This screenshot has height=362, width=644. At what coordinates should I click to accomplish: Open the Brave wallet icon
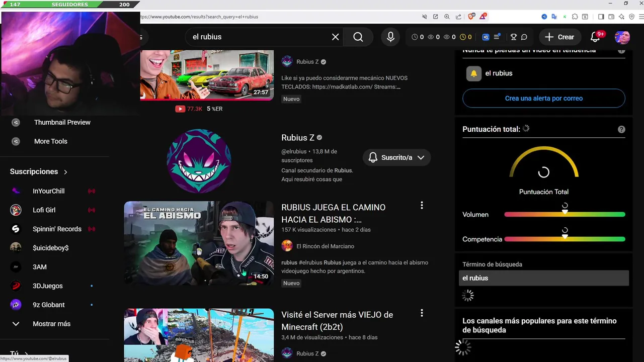611,17
